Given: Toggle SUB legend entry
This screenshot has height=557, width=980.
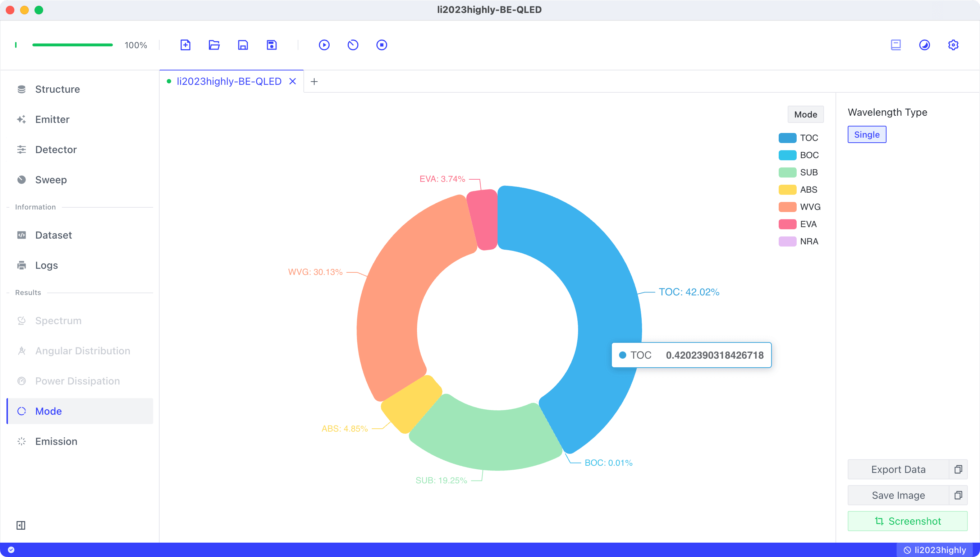Looking at the screenshot, I should click(798, 172).
